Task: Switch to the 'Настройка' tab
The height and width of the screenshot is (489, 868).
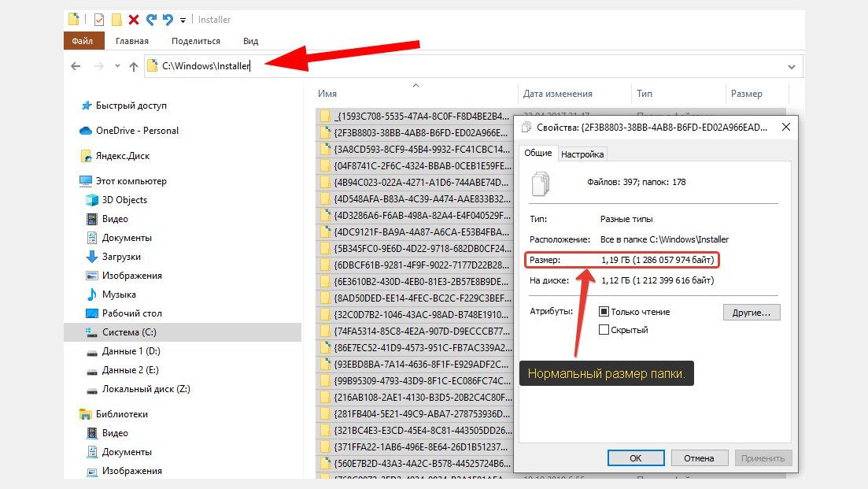Action: coord(582,154)
